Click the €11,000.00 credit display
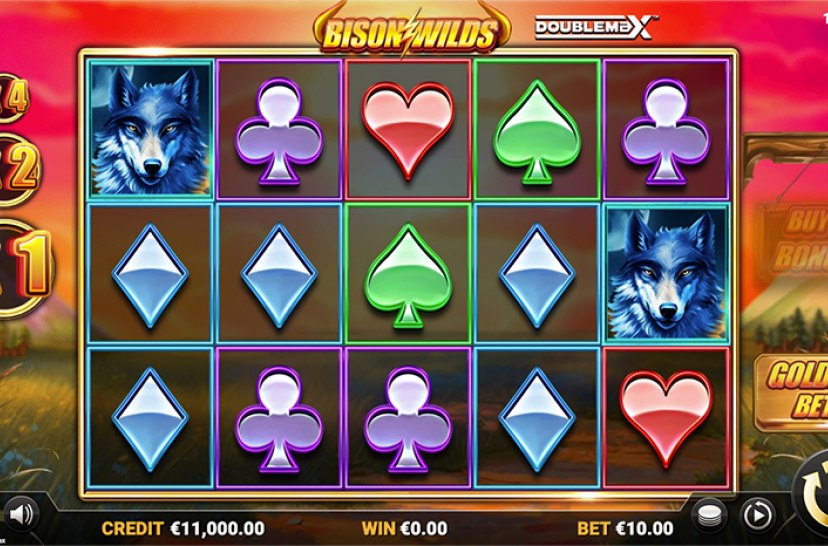This screenshot has width=828, height=546. pyautogui.click(x=218, y=528)
